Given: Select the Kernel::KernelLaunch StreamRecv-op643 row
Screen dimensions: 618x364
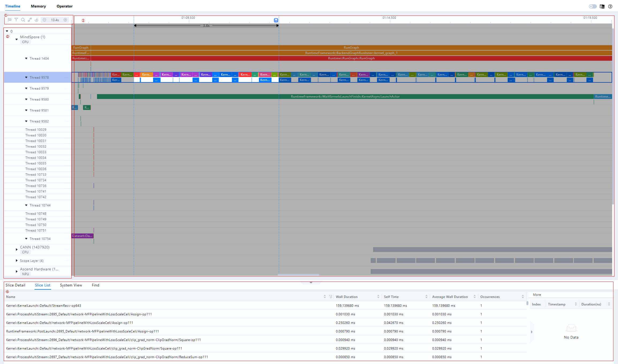Looking at the screenshot, I should [44, 305].
